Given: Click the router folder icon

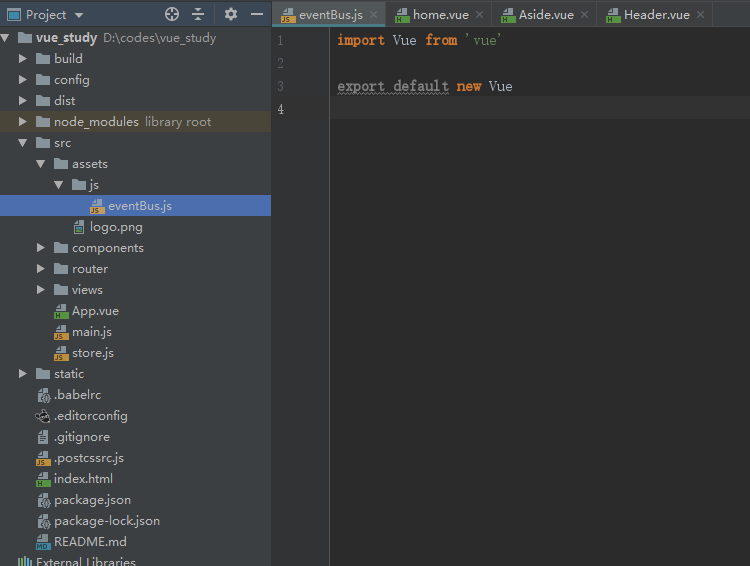Looking at the screenshot, I should click(61, 269).
